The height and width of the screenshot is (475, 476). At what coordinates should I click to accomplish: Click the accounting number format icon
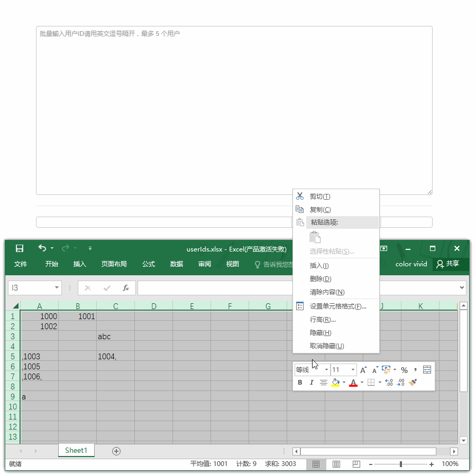tap(386, 369)
